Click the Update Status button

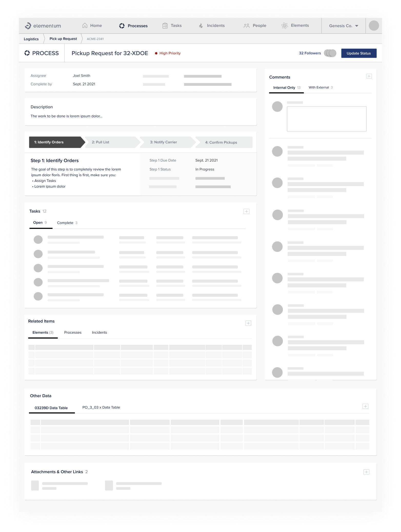pos(358,53)
